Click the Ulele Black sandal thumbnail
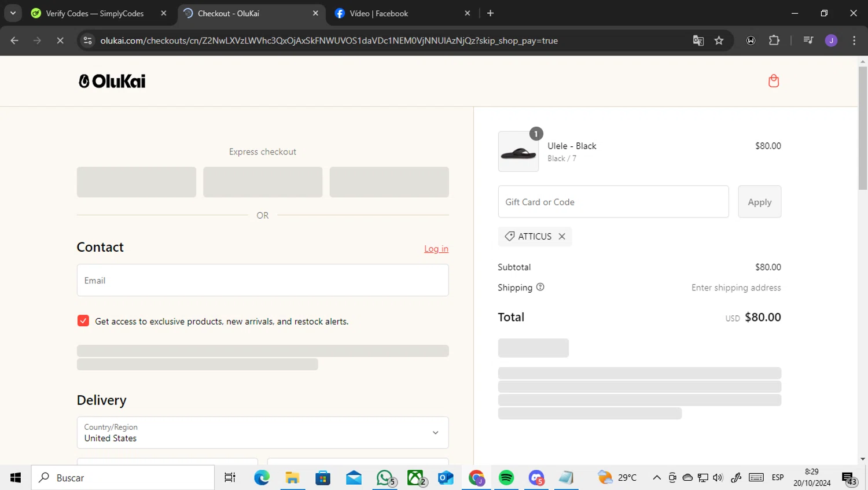The image size is (868, 490). pyautogui.click(x=518, y=152)
